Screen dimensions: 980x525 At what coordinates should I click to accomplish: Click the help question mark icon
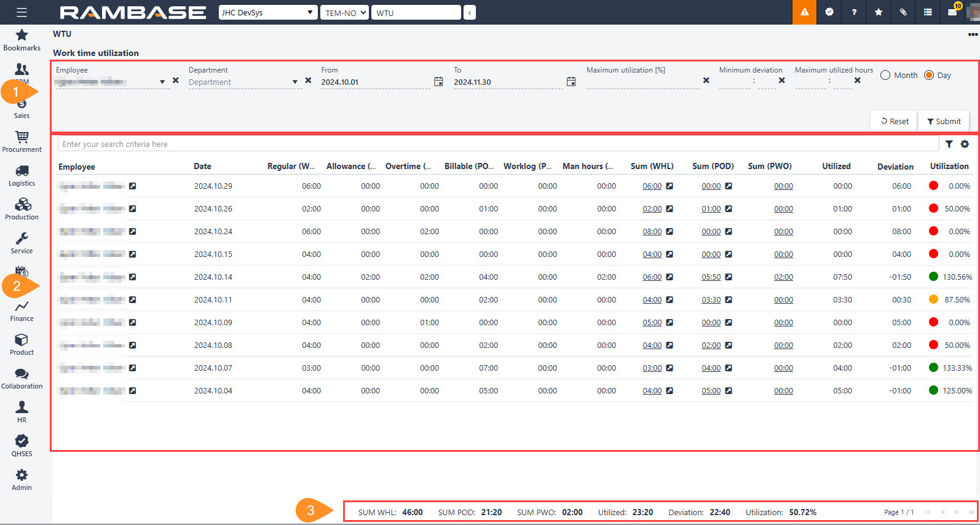click(853, 12)
